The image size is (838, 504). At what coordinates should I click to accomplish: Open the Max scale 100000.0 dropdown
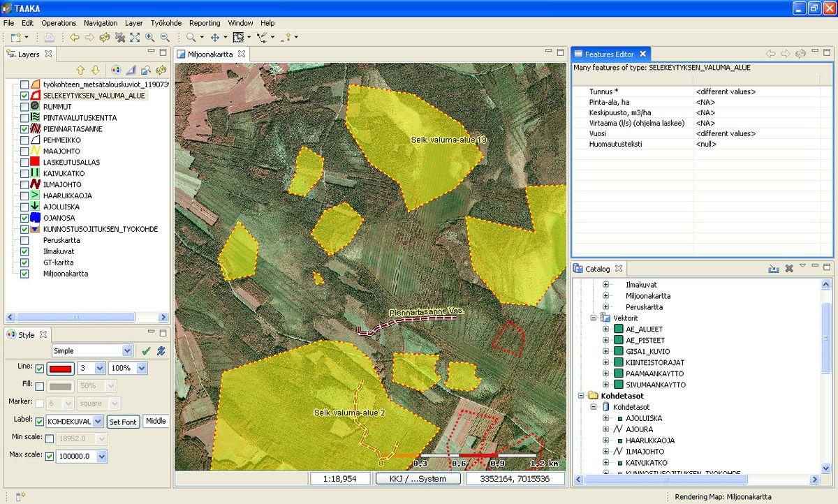[102, 457]
